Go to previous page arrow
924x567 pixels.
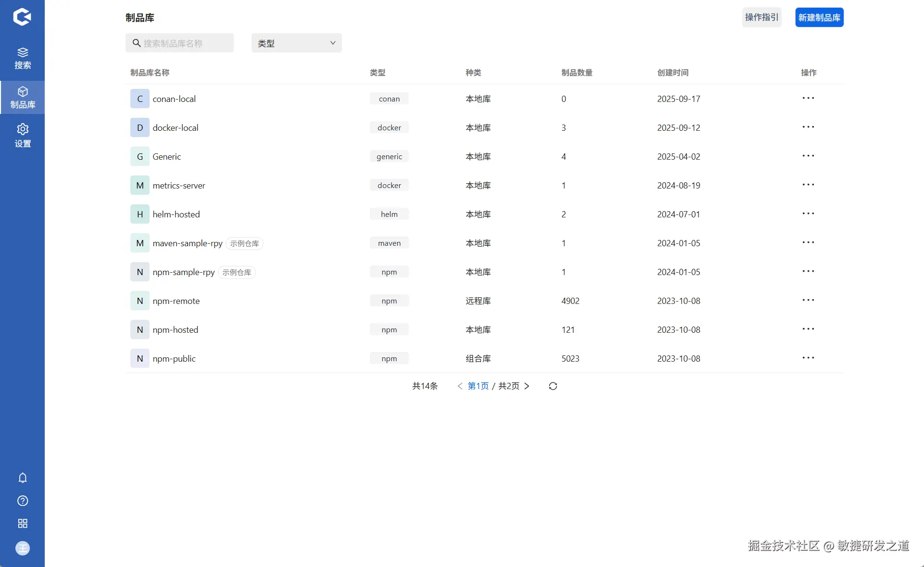(460, 386)
